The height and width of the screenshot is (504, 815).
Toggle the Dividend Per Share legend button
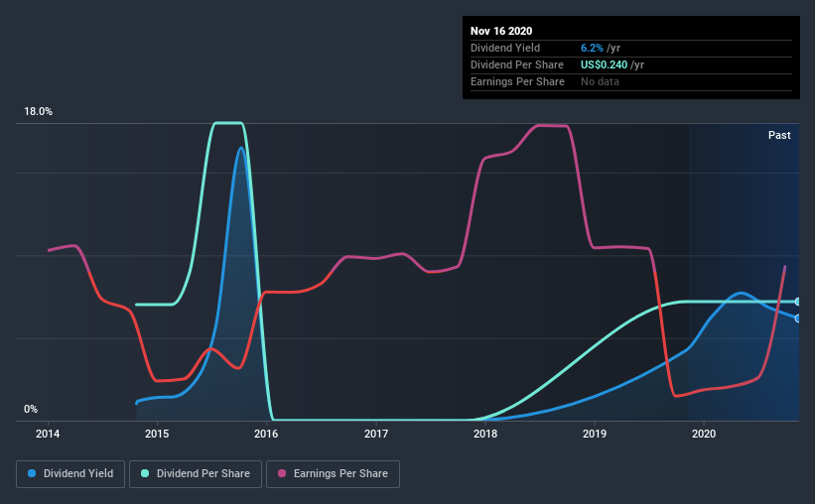tap(196, 474)
